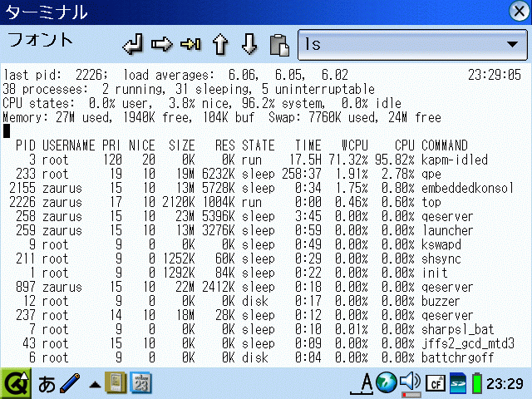Screen dimensions: 532x399
Task: Click the pencil handwriting input icon
Action: tap(70, 384)
